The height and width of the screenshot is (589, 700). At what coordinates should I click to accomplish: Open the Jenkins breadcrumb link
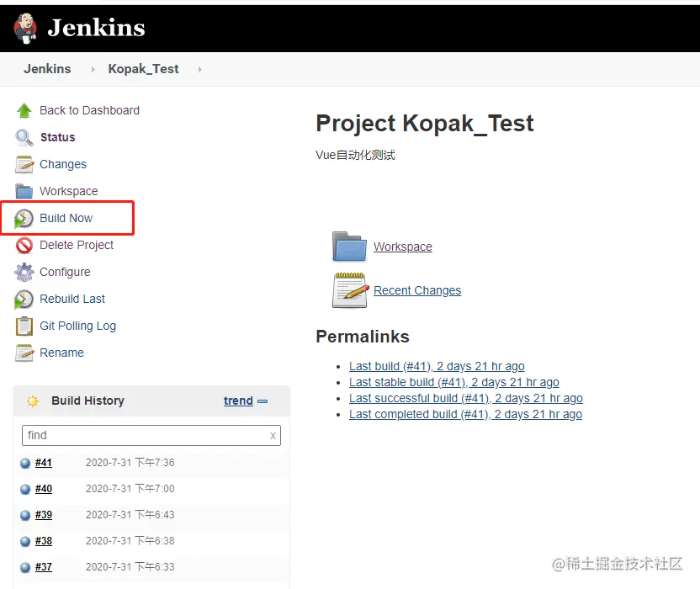47,69
